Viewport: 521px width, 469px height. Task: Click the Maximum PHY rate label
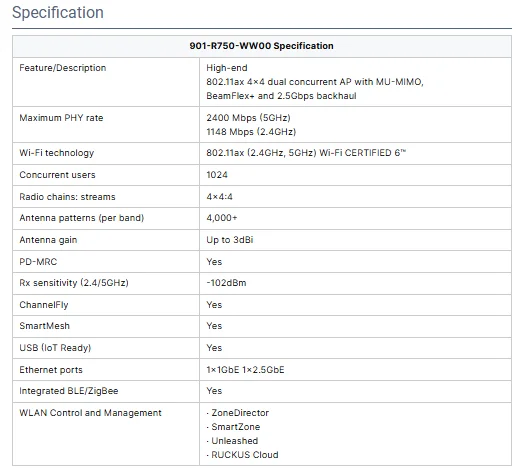pyautogui.click(x=61, y=118)
